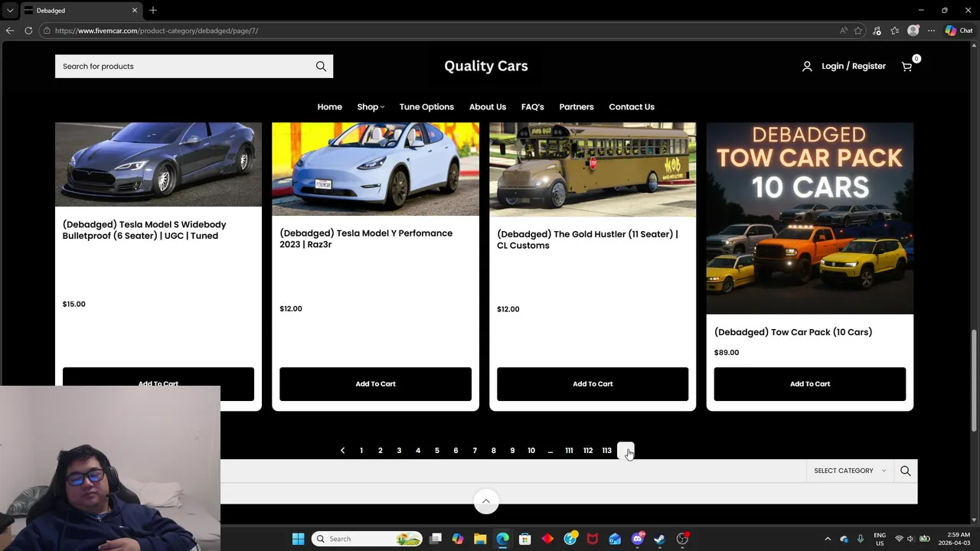
Task: Go to pagination page 1
Action: point(361,451)
